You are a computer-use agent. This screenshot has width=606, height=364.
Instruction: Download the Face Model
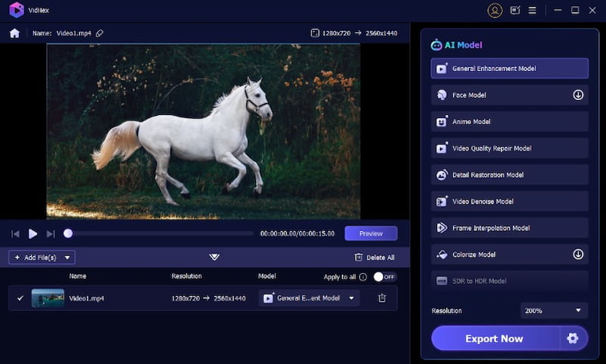pyautogui.click(x=577, y=95)
